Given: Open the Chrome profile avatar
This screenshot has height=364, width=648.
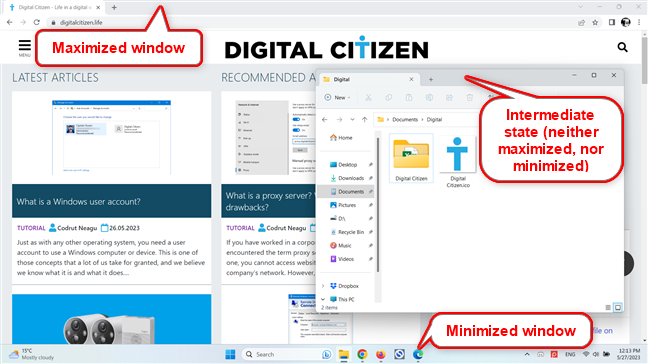Looking at the screenshot, I should [x=626, y=22].
